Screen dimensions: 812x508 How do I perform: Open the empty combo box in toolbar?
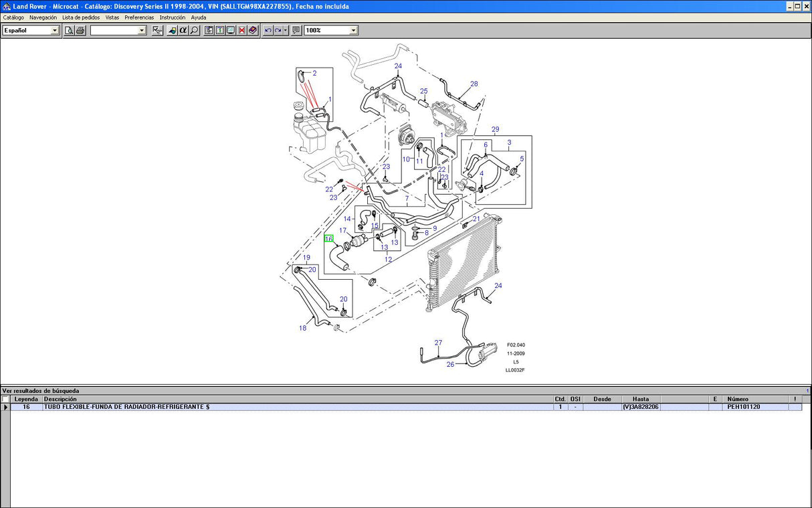[x=142, y=31]
